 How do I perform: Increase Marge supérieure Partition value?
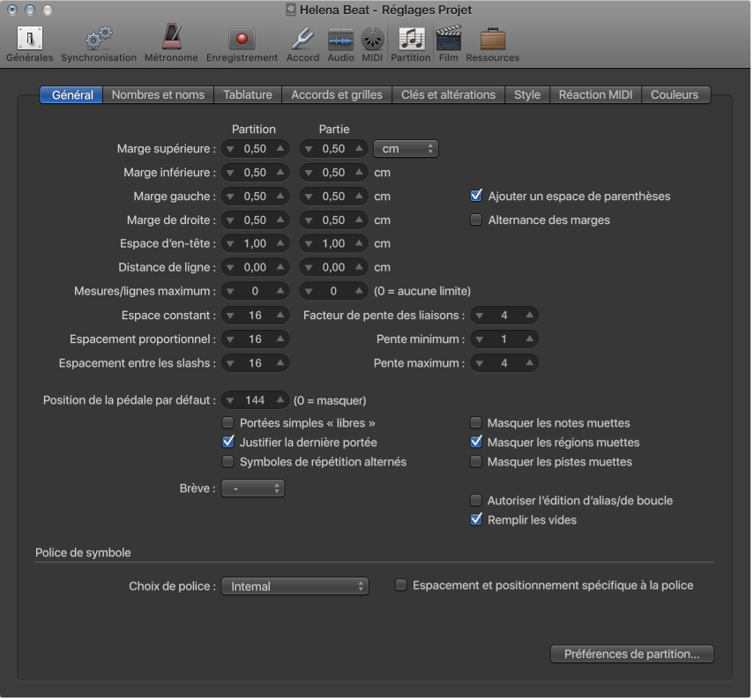280,148
